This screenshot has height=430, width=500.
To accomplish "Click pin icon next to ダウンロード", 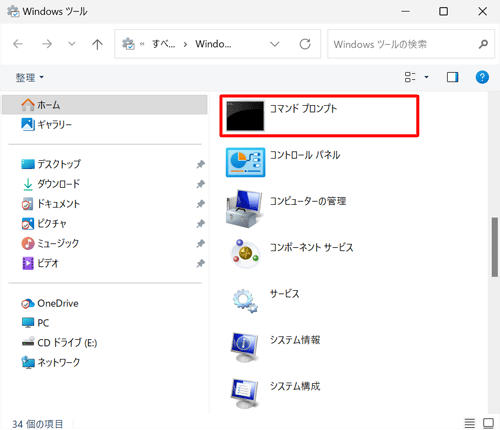I will pos(200,184).
